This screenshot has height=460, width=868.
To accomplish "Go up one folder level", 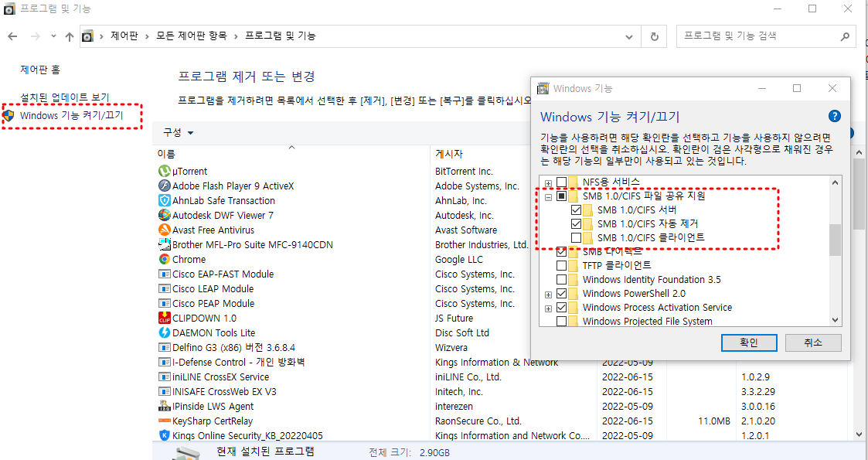I will 70,36.
